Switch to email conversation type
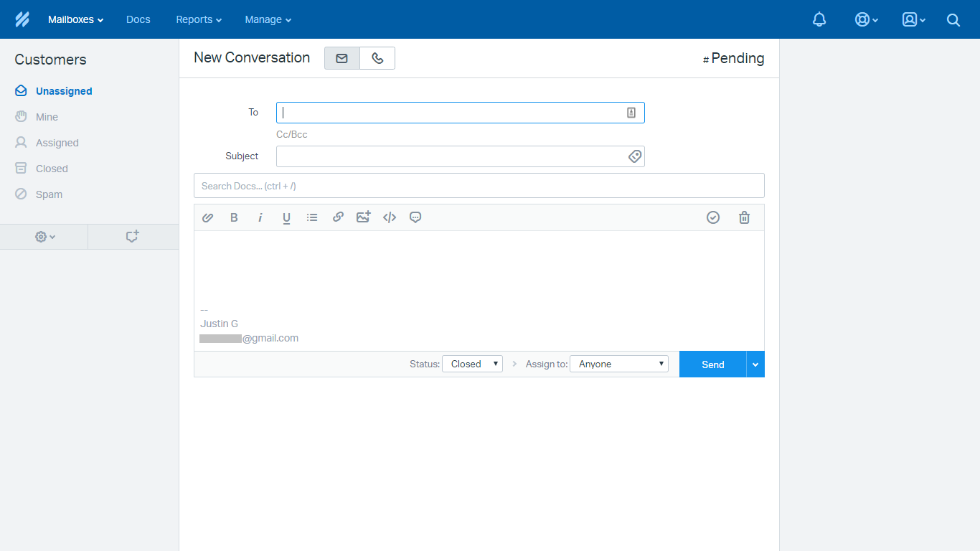Viewport: 980px width, 551px height. [x=342, y=58]
